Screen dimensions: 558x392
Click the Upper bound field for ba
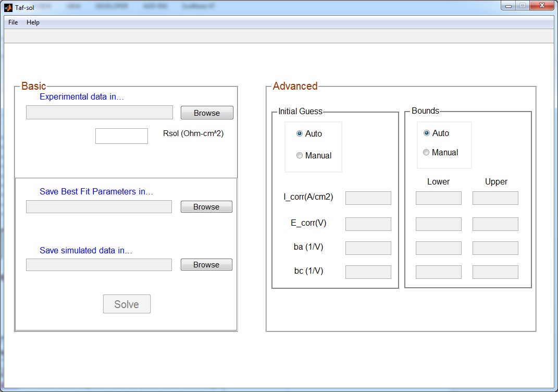(495, 248)
